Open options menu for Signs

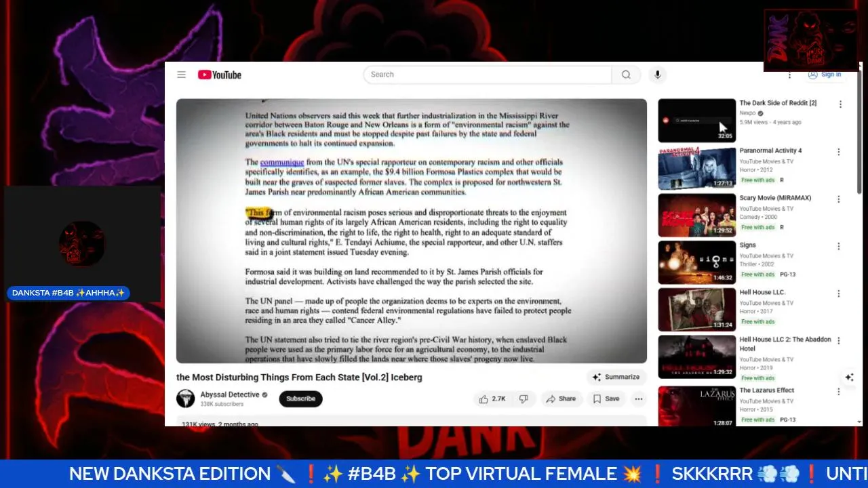(x=839, y=246)
